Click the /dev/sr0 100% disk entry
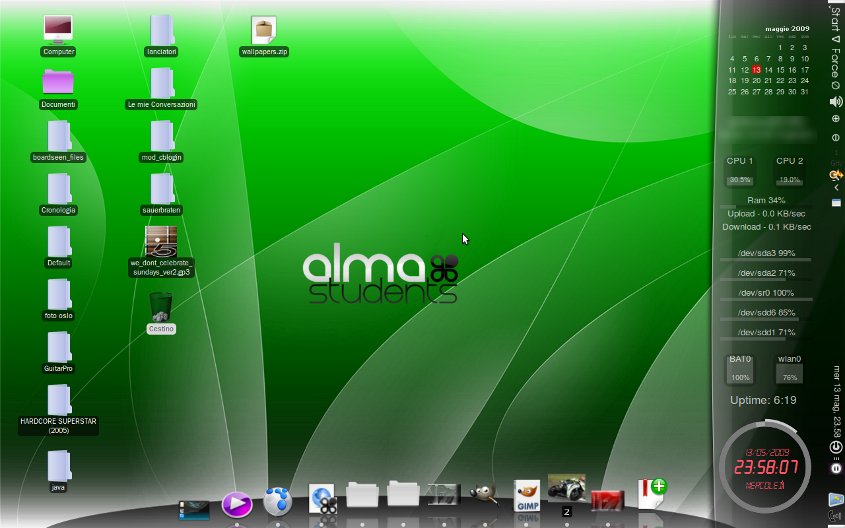The height and width of the screenshot is (528, 845). (x=766, y=293)
